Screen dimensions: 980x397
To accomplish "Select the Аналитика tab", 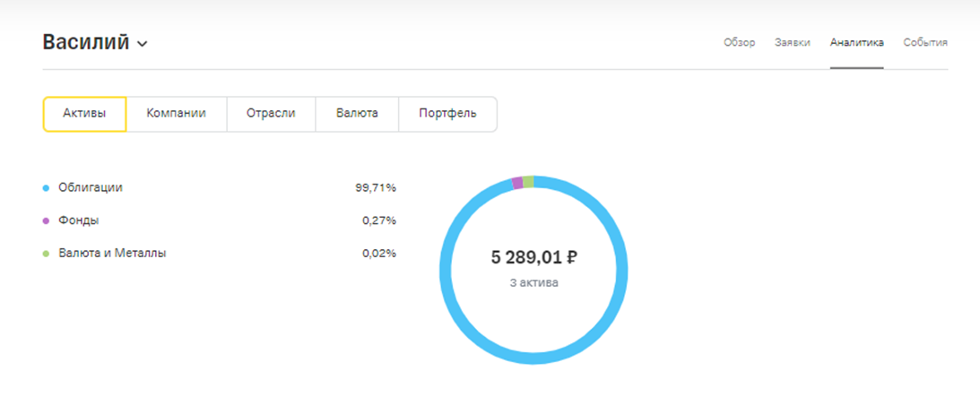I will [856, 42].
